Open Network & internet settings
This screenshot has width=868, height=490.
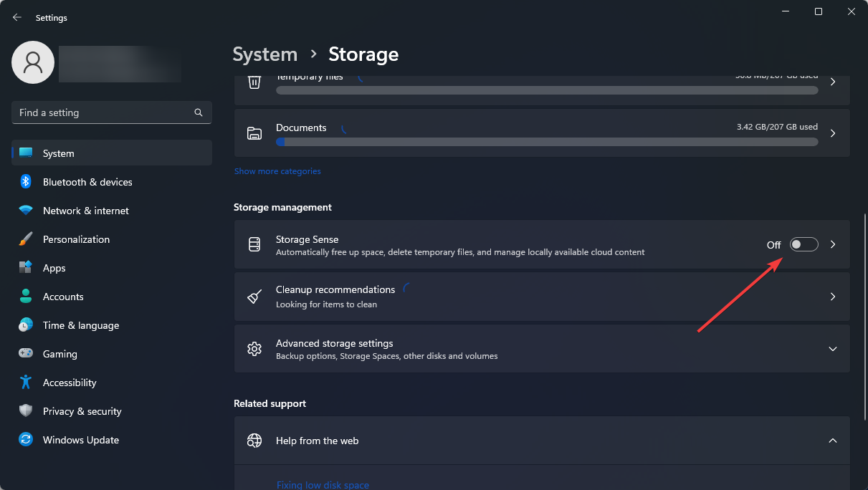(112, 211)
